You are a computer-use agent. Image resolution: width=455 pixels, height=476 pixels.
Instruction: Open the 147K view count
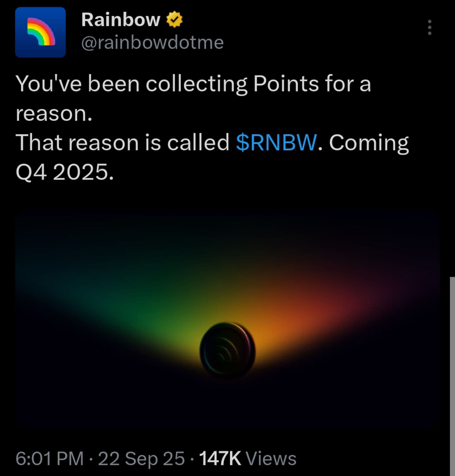tap(220, 458)
